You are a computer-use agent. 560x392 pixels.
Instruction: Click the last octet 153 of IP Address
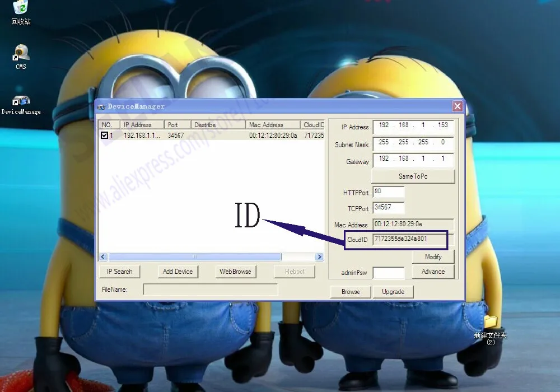coord(443,125)
